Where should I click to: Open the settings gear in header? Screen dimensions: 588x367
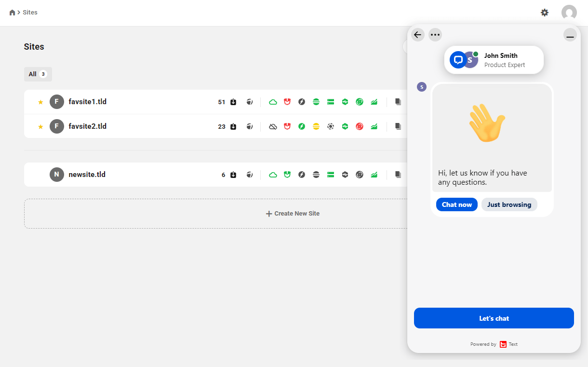tap(545, 13)
